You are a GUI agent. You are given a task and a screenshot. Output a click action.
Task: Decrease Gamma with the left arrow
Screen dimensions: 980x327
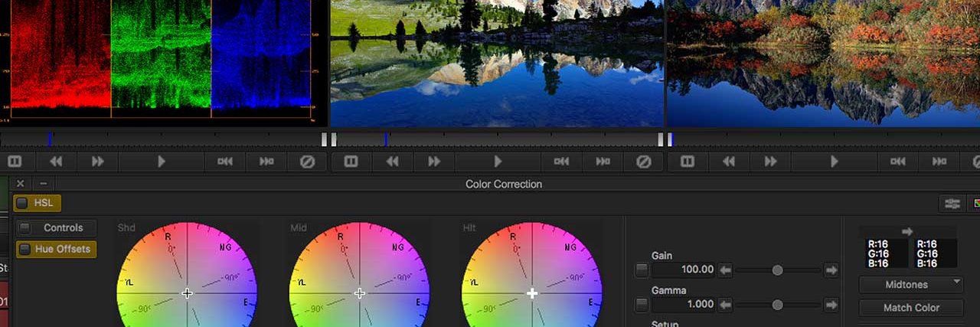pyautogui.click(x=725, y=304)
